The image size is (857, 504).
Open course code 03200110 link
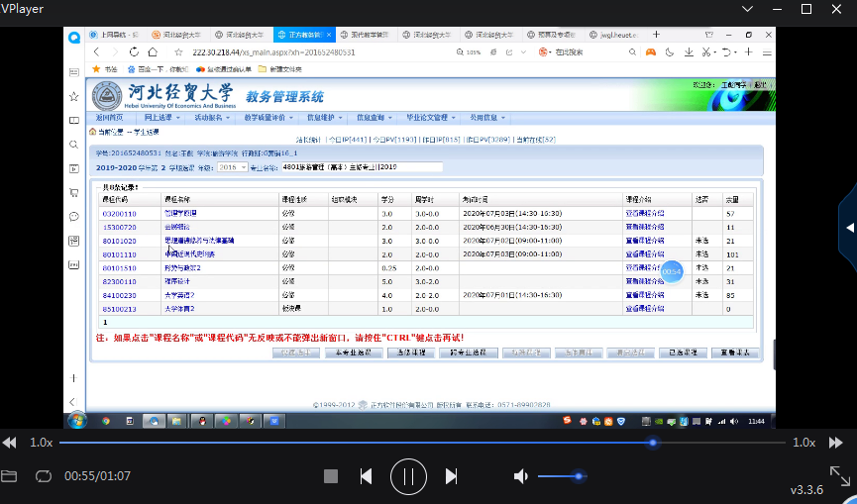point(119,213)
